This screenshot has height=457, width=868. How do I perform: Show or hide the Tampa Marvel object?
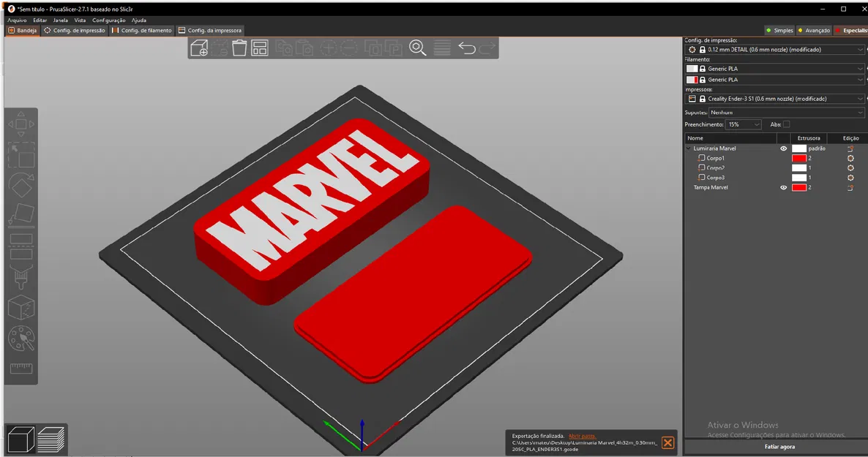[783, 187]
